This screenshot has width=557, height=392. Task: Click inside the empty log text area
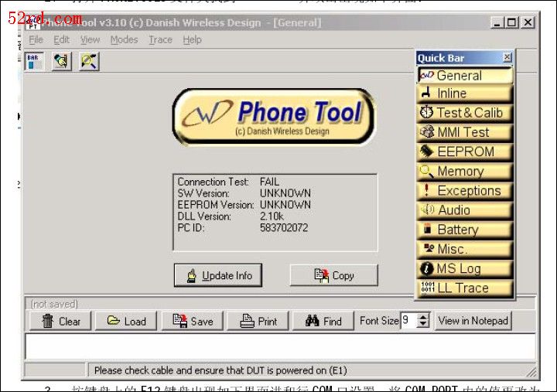(x=280, y=346)
